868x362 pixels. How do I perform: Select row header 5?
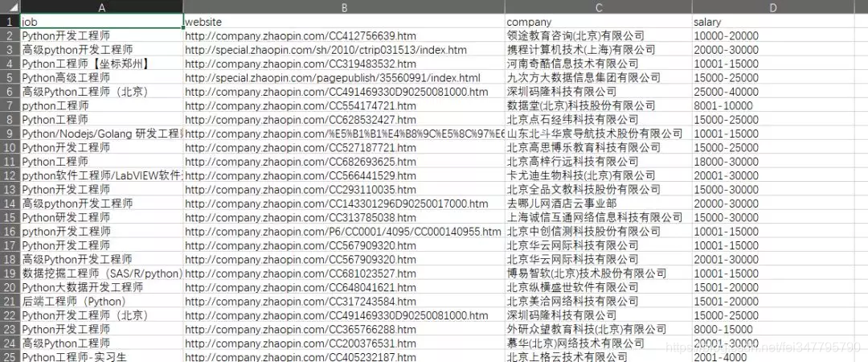coord(10,77)
